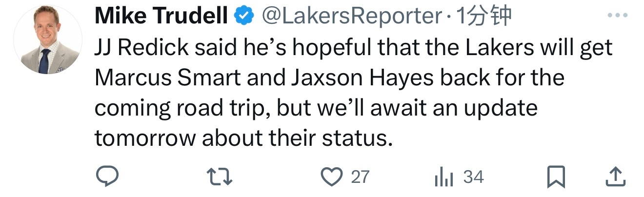Screen dimensions: 644x197
Task: Click the 1分钟 timestamp link
Action: 483,17
